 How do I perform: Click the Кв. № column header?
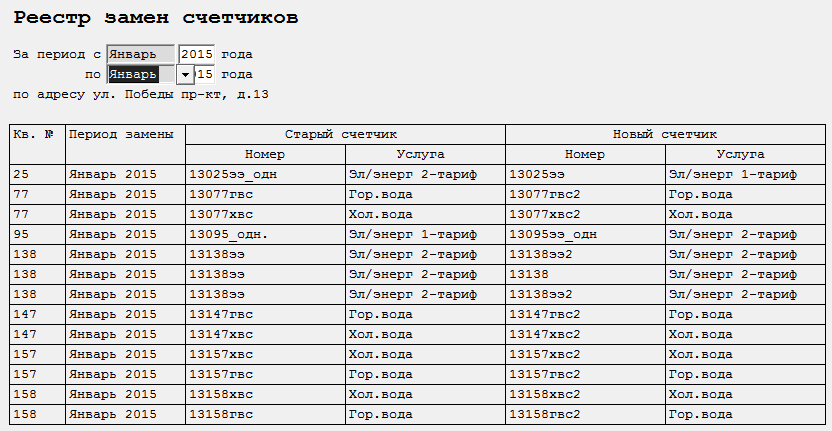pyautogui.click(x=38, y=144)
